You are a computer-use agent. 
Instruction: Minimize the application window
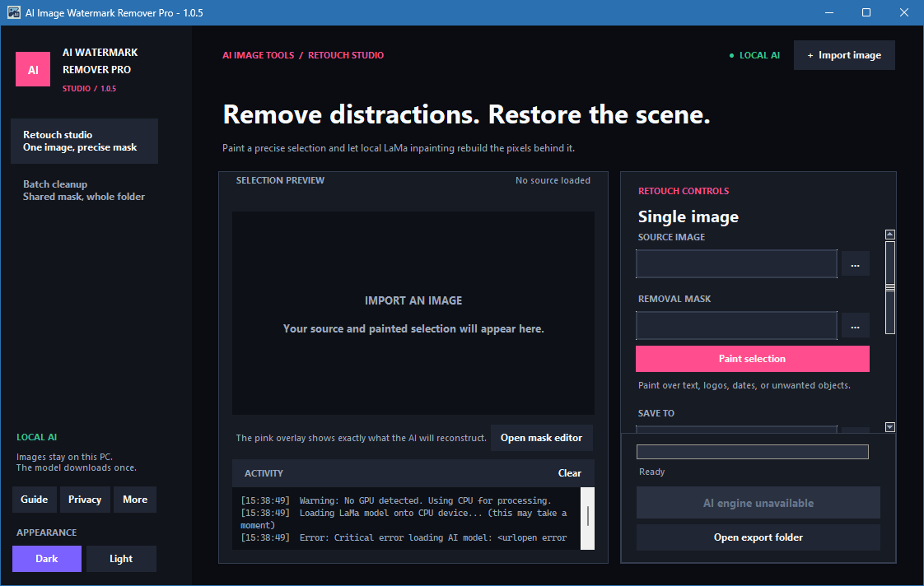pyautogui.click(x=829, y=12)
